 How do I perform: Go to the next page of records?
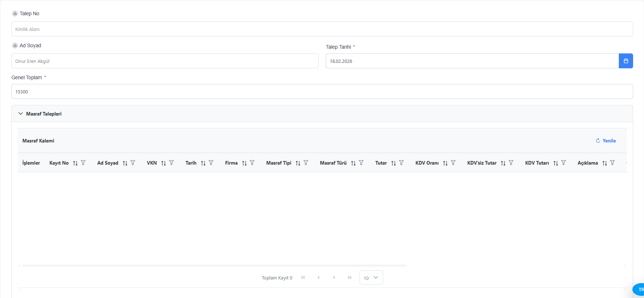tap(334, 278)
